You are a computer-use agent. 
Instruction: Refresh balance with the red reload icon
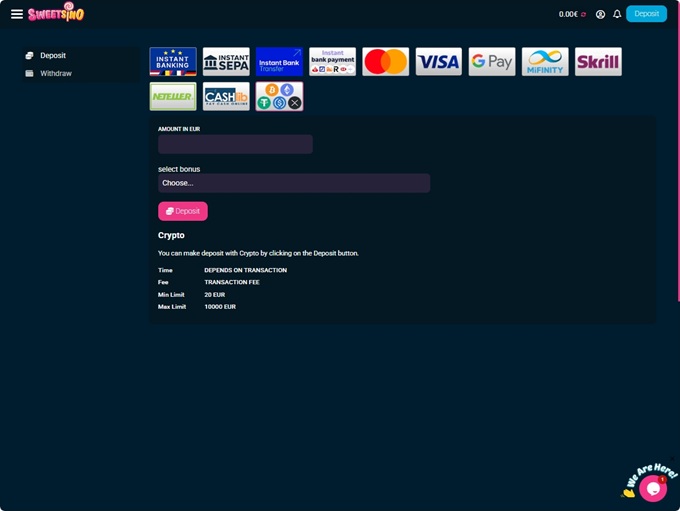click(x=583, y=14)
